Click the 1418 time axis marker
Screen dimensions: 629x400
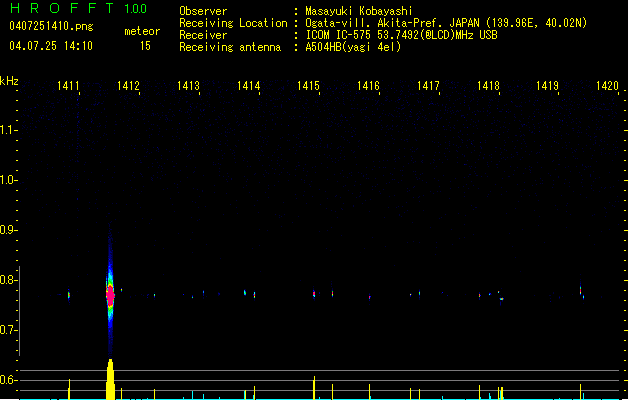(x=488, y=86)
